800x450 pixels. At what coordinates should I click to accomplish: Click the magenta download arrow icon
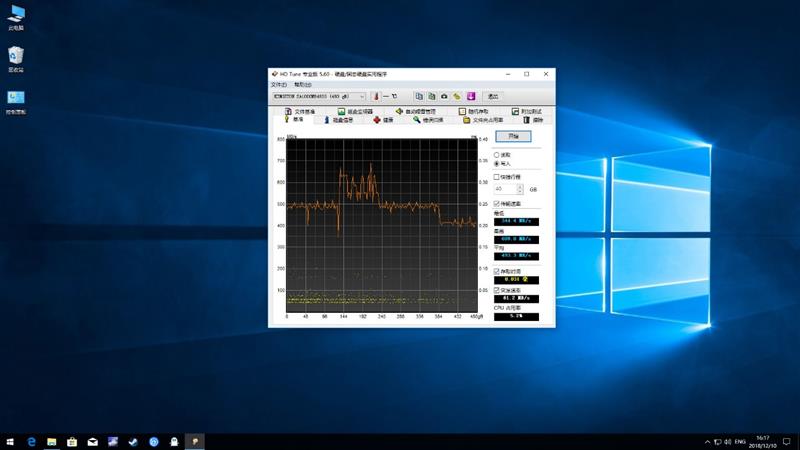[x=471, y=96]
